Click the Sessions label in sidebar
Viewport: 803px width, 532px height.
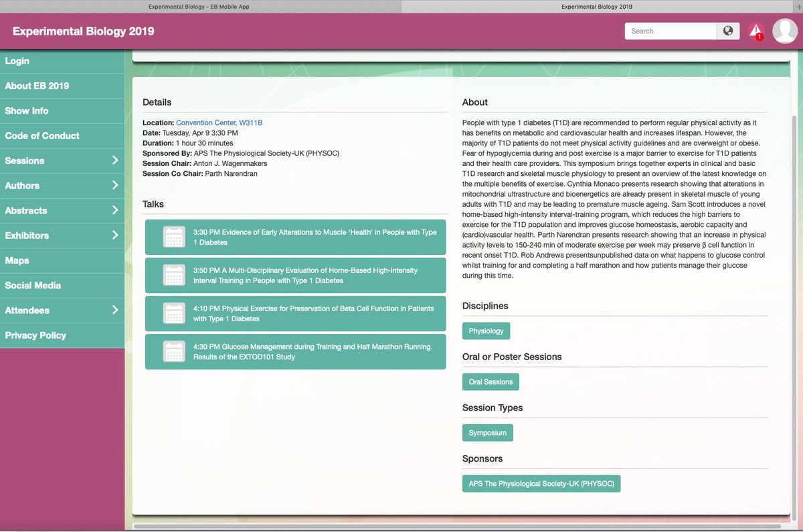tap(25, 161)
